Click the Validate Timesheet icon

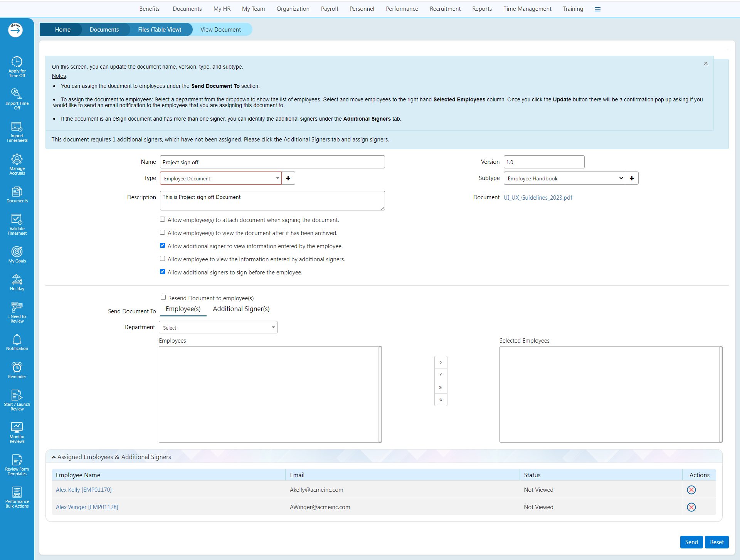click(17, 219)
